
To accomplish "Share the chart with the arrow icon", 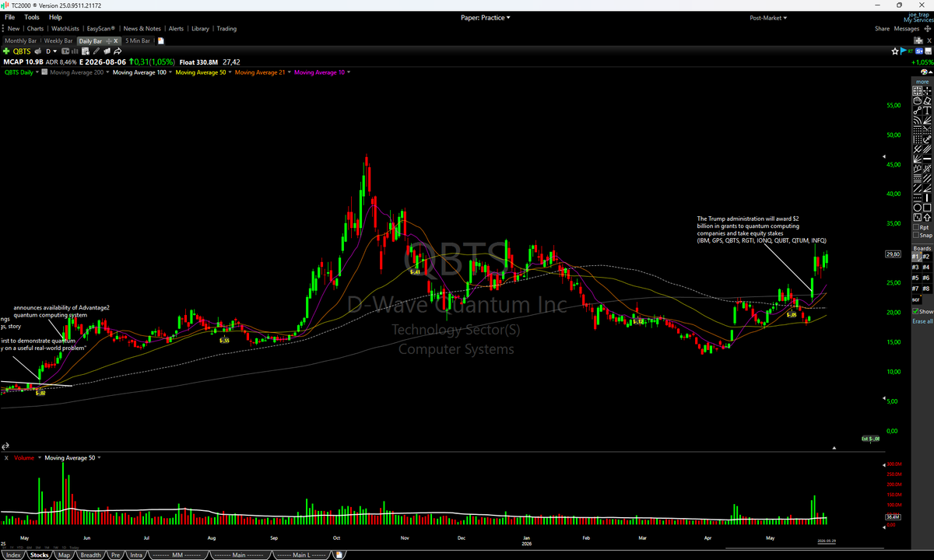I will (x=118, y=51).
